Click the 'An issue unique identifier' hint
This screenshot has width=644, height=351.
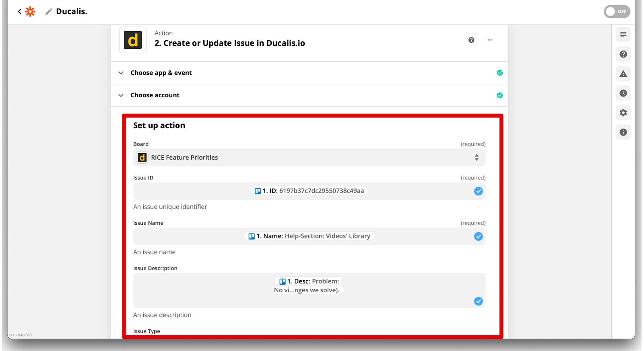[170, 207]
